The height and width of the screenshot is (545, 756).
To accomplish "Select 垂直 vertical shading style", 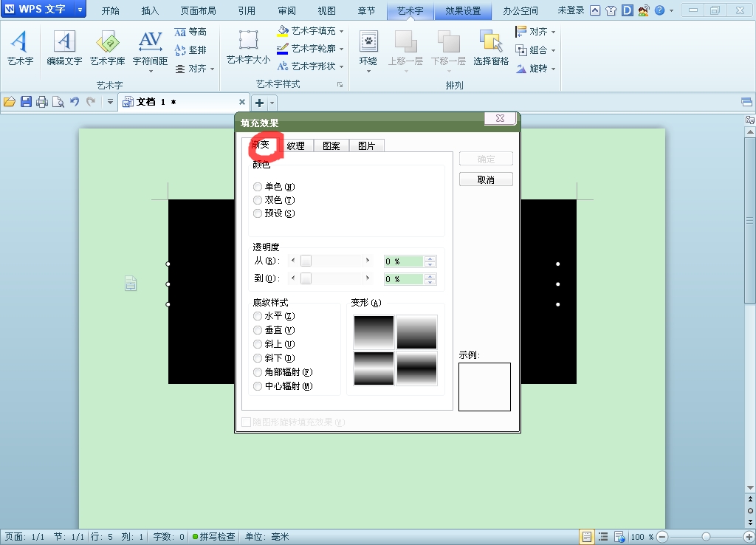I will (x=258, y=330).
